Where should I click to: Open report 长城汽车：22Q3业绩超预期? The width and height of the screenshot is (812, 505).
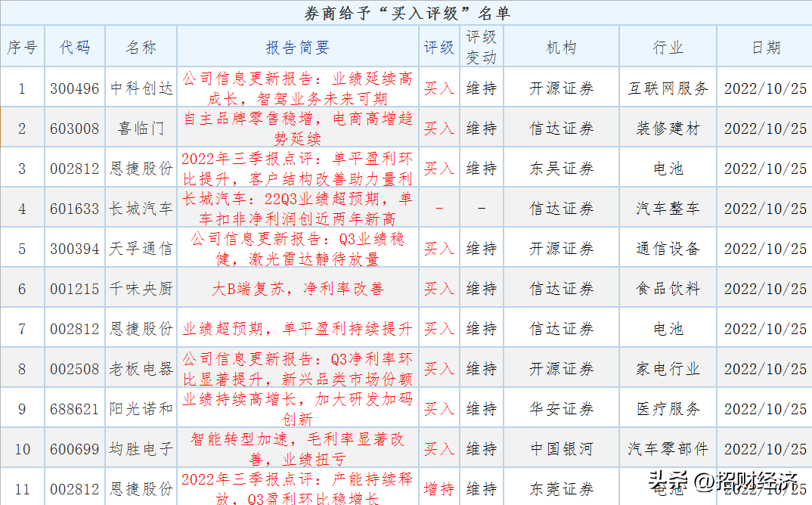298,208
